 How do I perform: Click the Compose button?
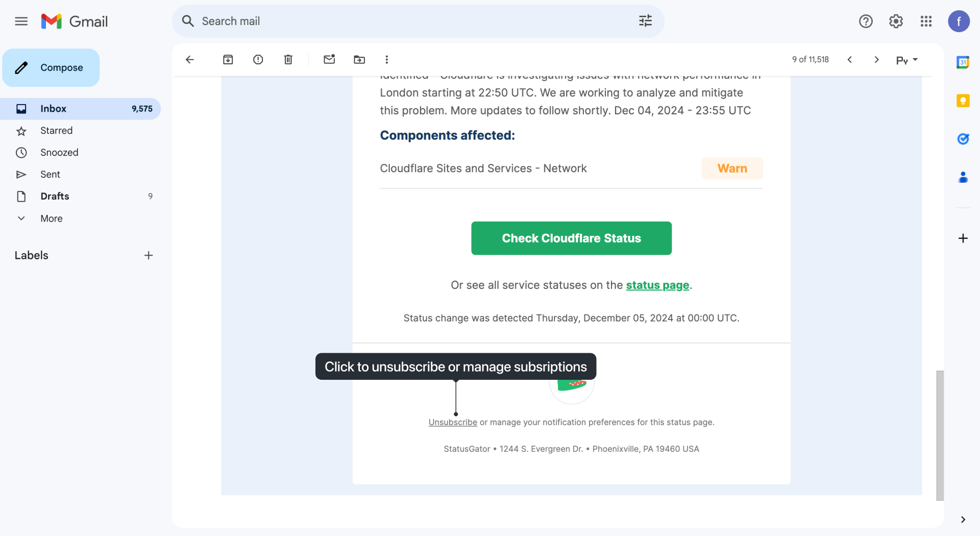(51, 67)
